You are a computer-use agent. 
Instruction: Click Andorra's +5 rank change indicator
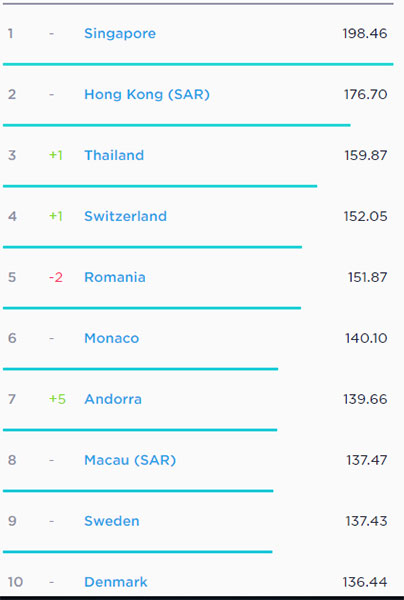57,399
